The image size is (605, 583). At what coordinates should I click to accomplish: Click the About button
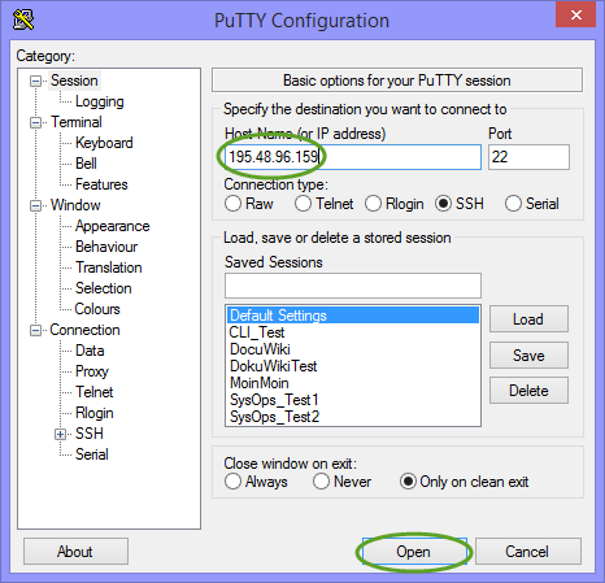[76, 551]
